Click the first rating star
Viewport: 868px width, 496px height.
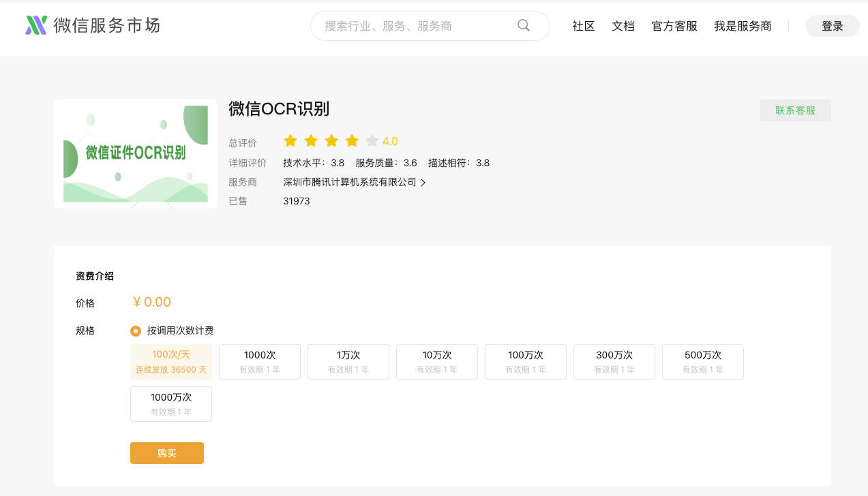(290, 141)
